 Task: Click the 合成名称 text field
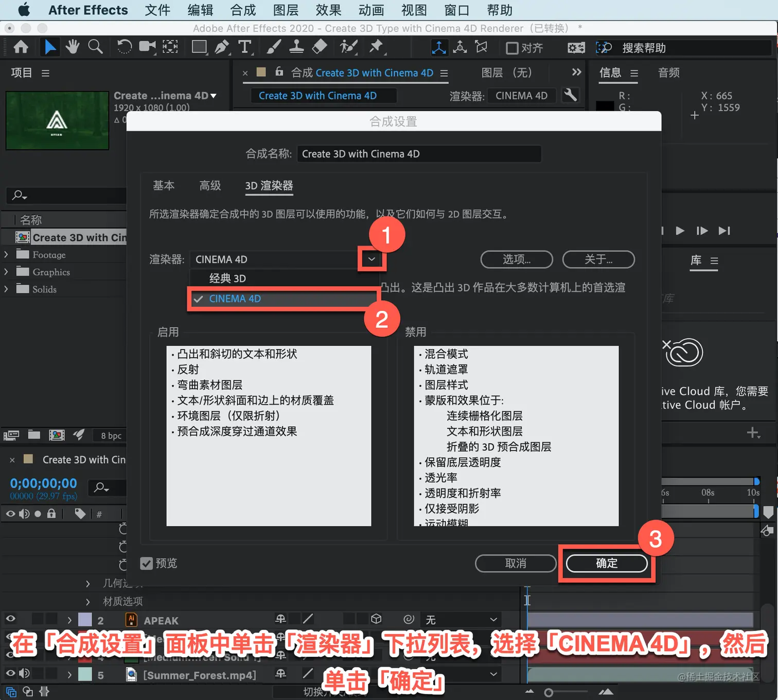click(419, 154)
